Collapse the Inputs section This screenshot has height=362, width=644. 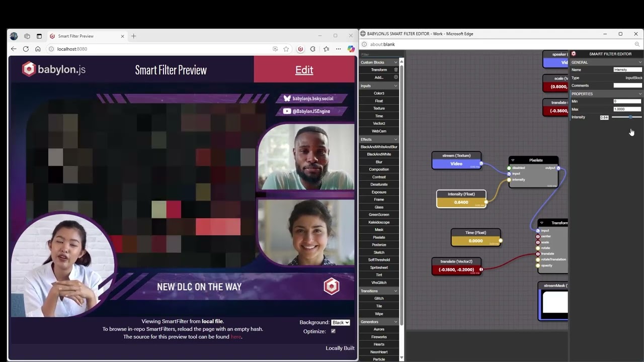point(395,86)
